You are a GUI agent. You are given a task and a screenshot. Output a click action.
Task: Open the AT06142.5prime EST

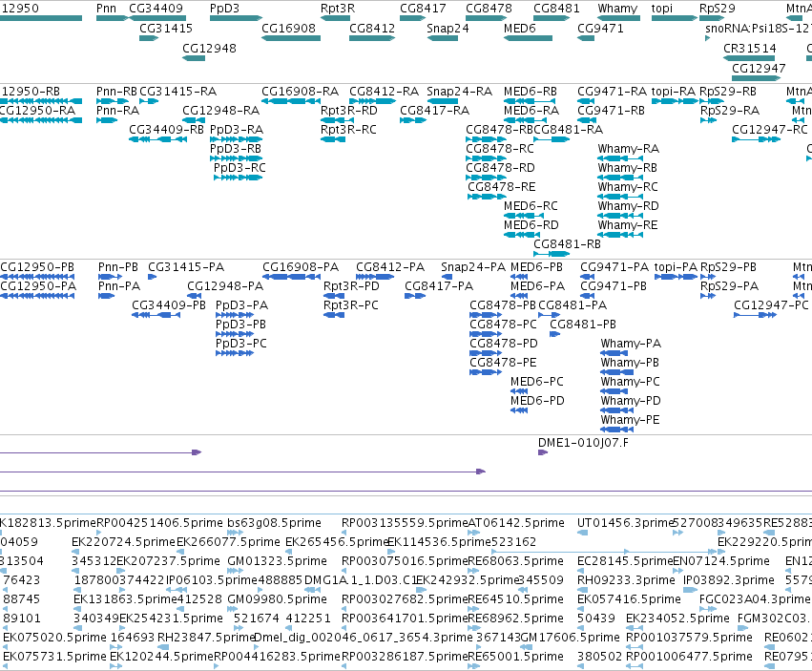[x=472, y=533]
